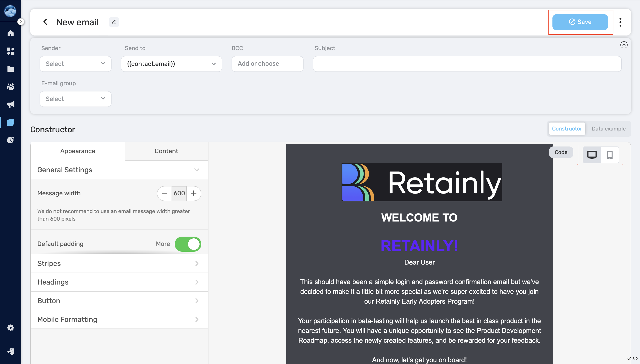Expand the Headings section

pyautogui.click(x=119, y=282)
